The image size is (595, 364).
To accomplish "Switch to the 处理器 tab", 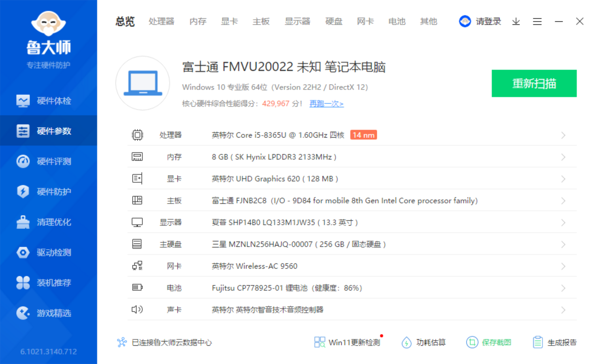I will (x=161, y=21).
